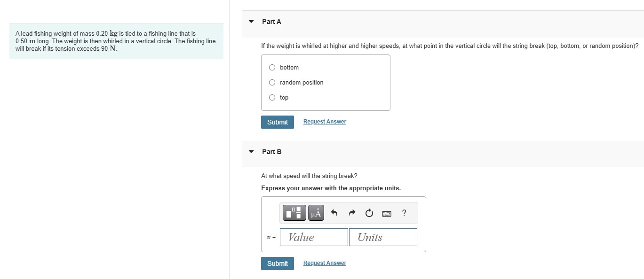This screenshot has height=279, width=644.
Task: Open the math templates palette icon
Action: coord(295,213)
